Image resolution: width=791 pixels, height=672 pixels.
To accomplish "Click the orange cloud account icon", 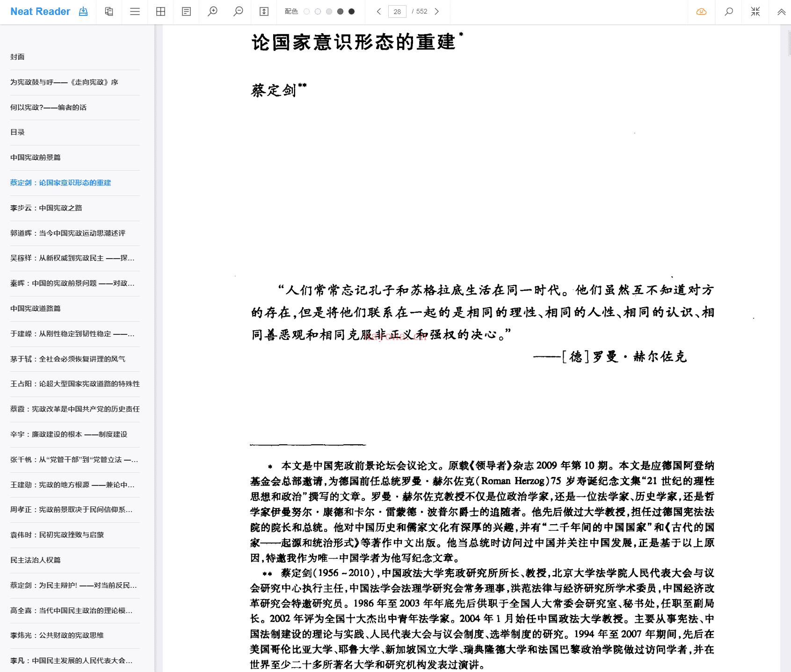I will 701,12.
